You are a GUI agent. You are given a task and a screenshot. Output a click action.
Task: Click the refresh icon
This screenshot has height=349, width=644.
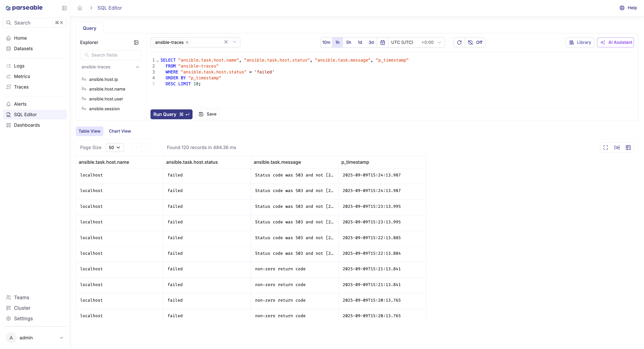point(459,43)
